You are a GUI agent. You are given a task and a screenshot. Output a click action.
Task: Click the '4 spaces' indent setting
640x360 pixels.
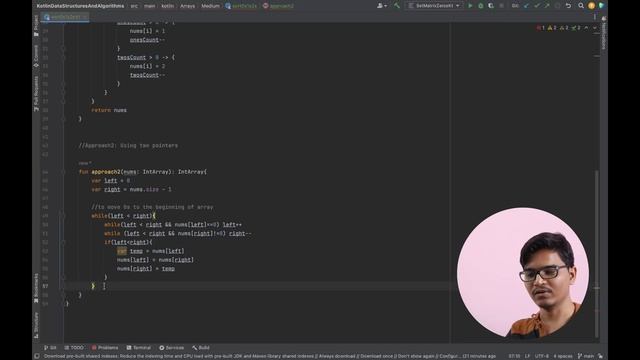click(x=563, y=356)
